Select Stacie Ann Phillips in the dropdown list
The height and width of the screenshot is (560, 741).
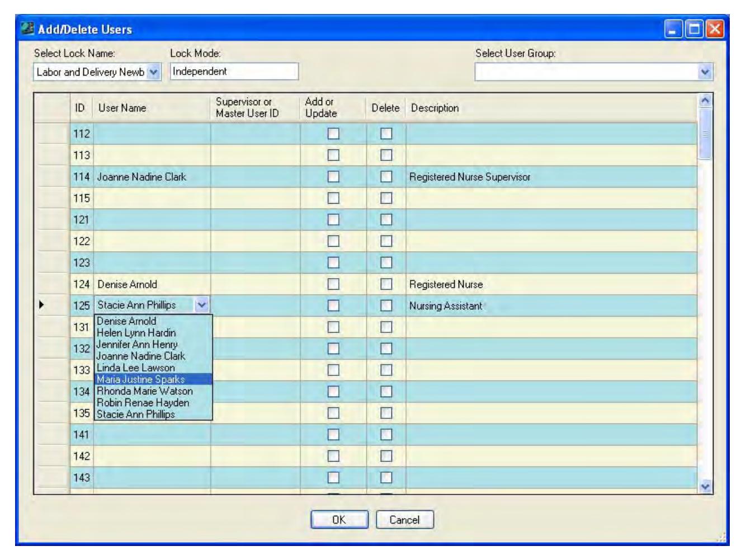153,415
